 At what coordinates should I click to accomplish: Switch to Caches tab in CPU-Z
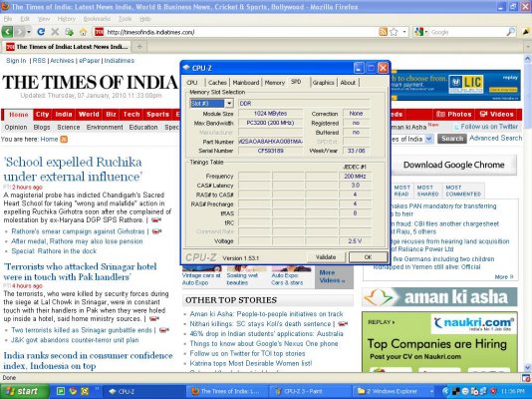[217, 83]
